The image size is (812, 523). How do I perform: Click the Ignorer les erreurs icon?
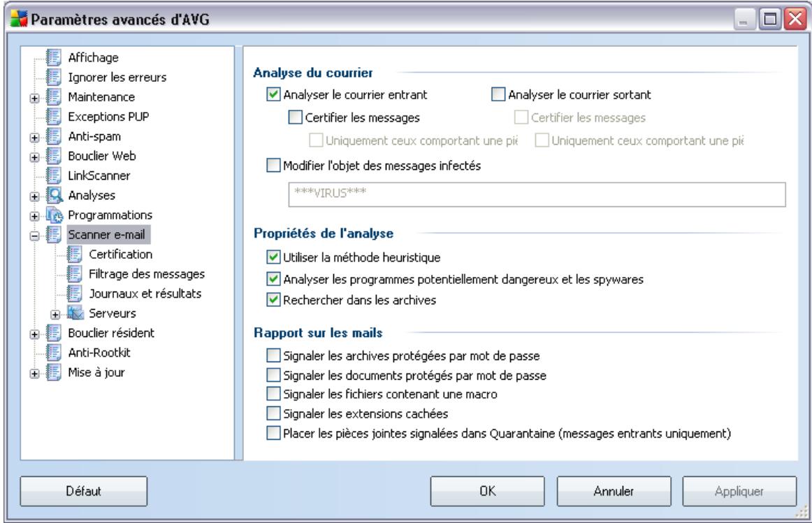54,77
